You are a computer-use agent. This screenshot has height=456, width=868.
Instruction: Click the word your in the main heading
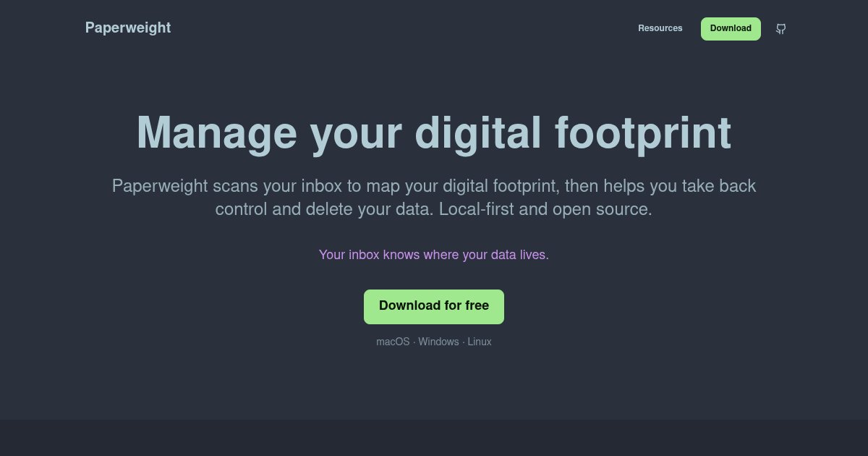[355, 134]
